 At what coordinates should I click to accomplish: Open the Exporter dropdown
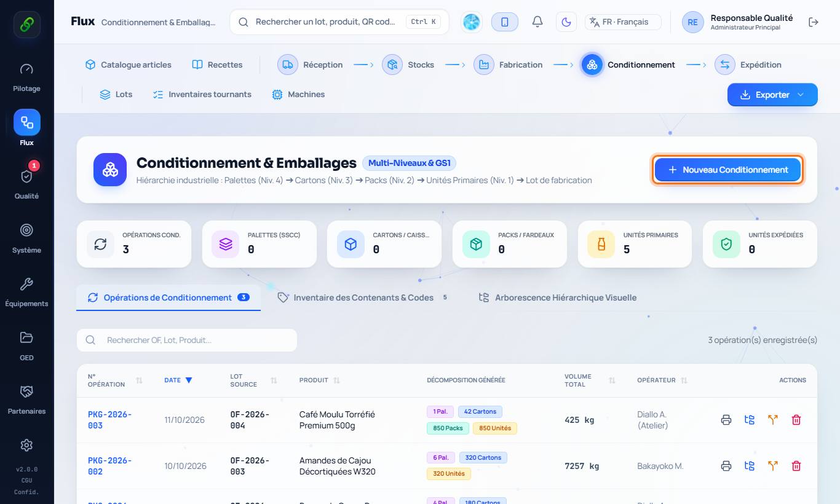tap(772, 95)
